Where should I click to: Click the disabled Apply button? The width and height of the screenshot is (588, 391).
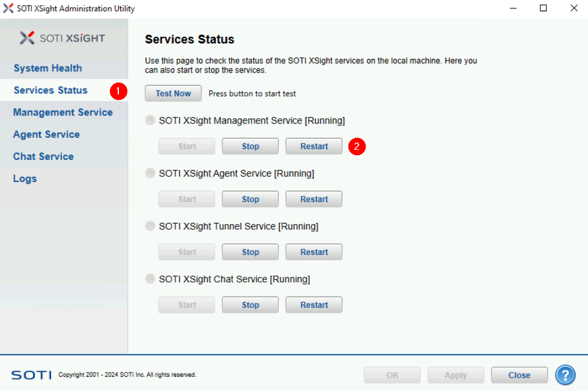456,375
